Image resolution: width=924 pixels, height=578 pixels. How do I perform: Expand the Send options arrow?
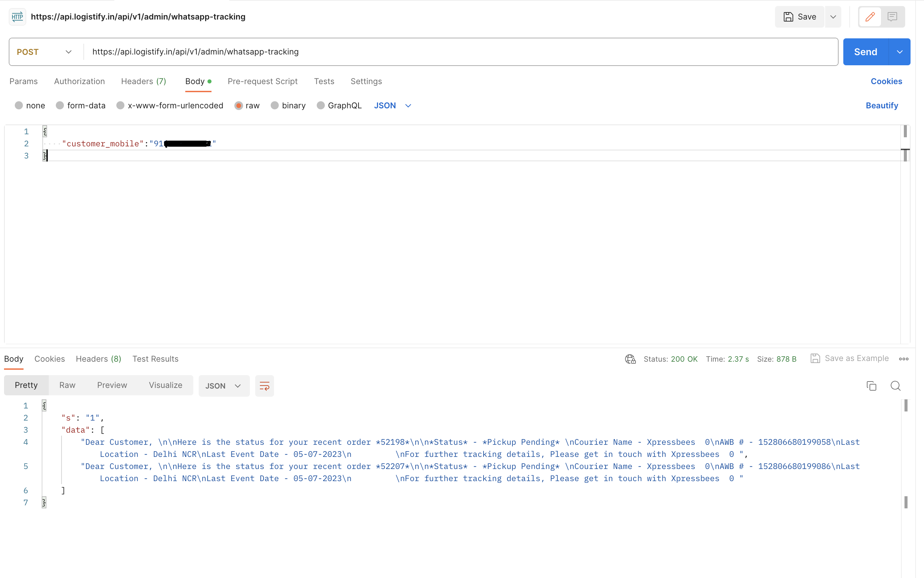[899, 51]
